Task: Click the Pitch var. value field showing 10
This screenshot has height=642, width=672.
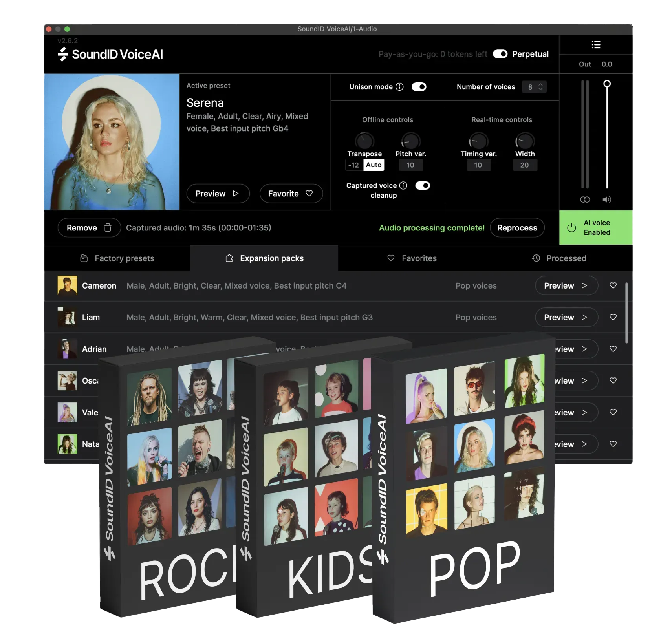Action: (410, 165)
